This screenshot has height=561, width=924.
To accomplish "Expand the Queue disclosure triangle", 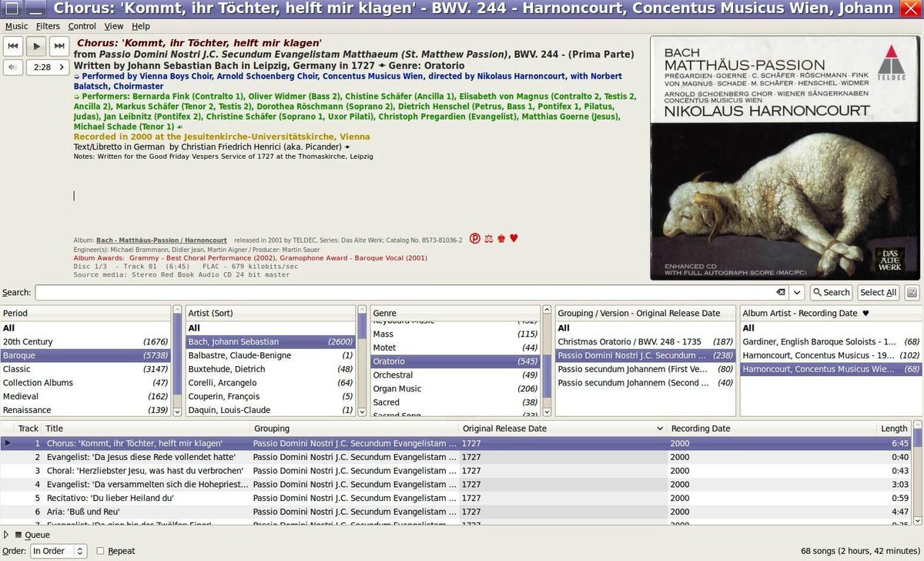I will click(x=7, y=535).
